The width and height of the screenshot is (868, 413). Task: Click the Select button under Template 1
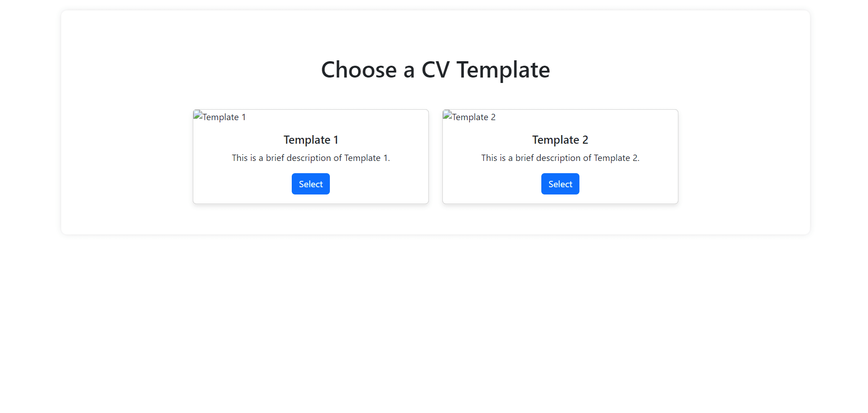[310, 184]
